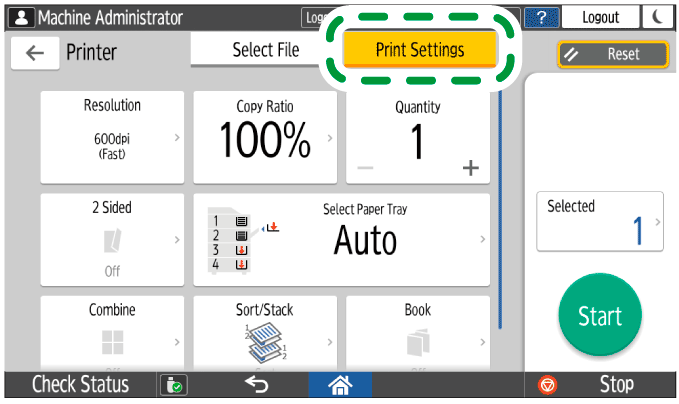Tap the blue Home icon
679x404 pixels.
point(339,384)
